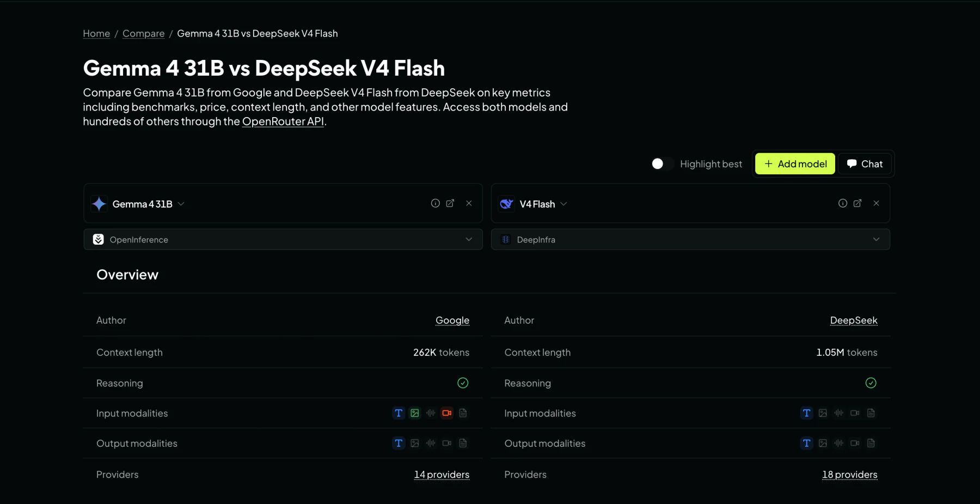Screen dimensions: 980x504
Task: Click Gemma output file modality icon
Action: tap(463, 443)
